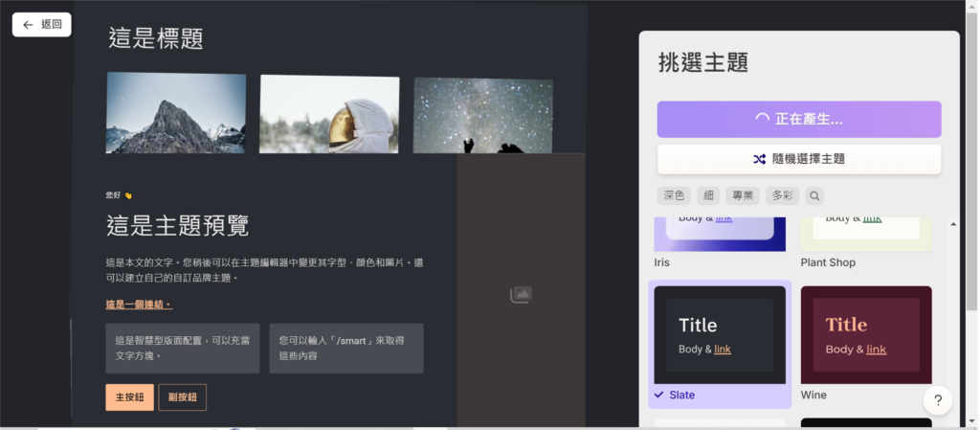The image size is (980, 430).
Task: Click the checkmark beside the Slate theme
Action: pyautogui.click(x=658, y=395)
